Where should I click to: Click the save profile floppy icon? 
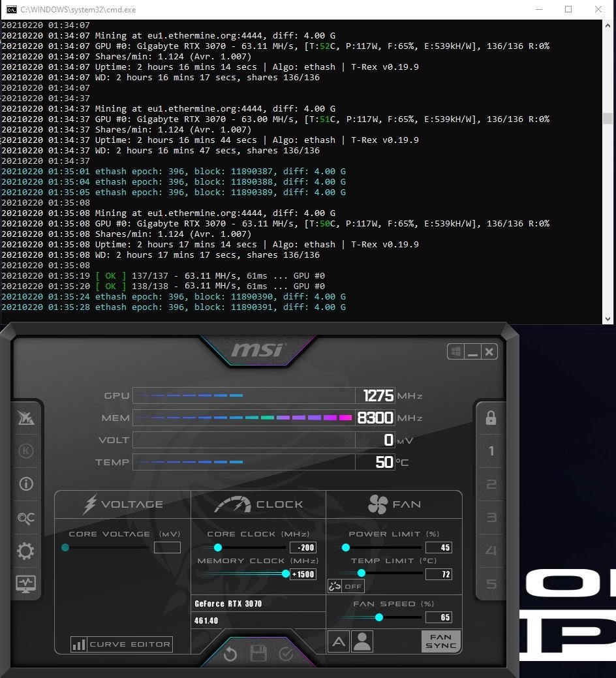point(258,654)
